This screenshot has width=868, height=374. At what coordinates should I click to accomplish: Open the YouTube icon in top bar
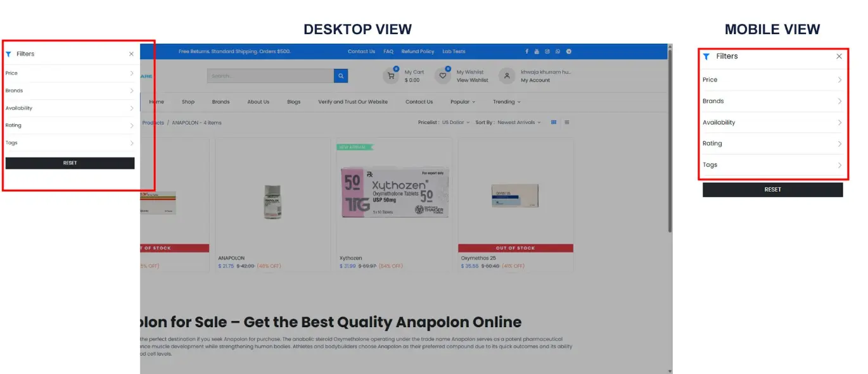coord(537,51)
